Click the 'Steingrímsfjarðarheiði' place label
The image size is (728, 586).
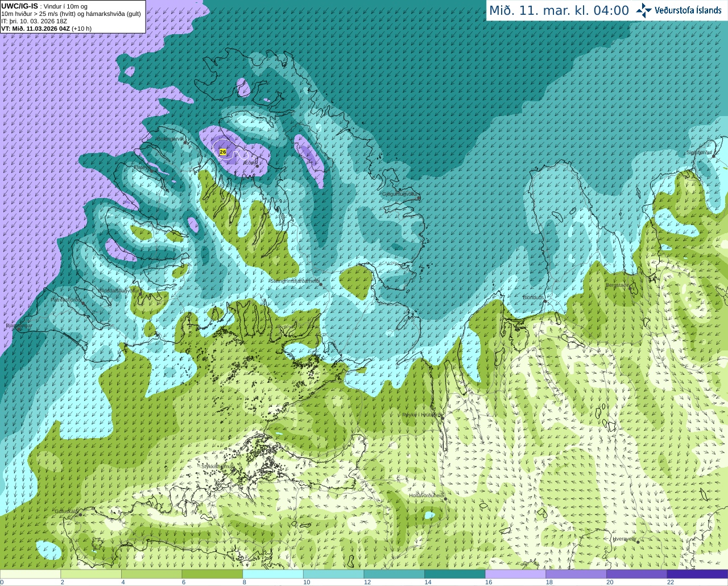(x=295, y=281)
